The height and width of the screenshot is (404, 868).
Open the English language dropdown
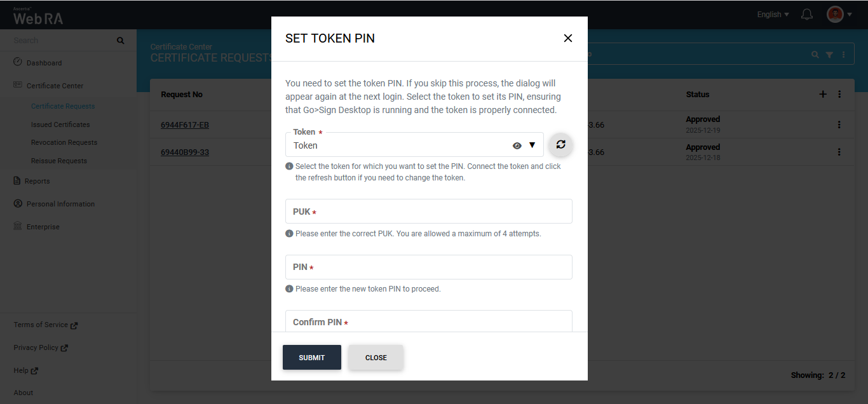[x=773, y=15]
